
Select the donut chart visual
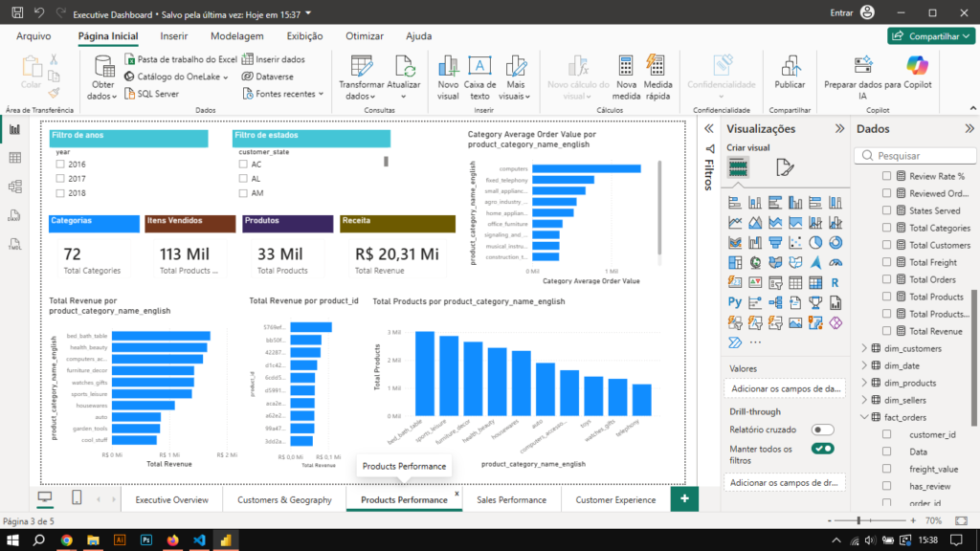[x=835, y=242]
